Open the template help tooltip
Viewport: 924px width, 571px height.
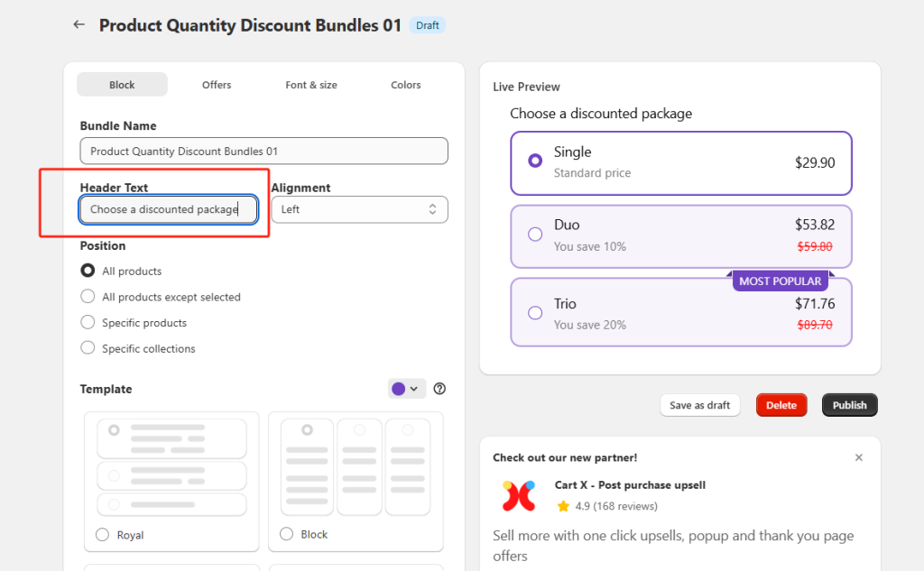[x=439, y=388]
